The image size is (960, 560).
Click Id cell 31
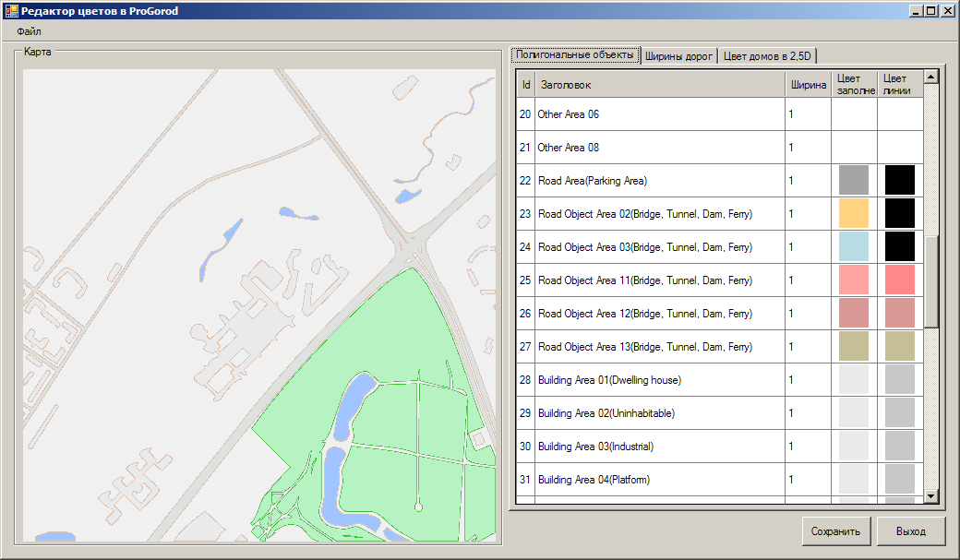pyautogui.click(x=526, y=479)
